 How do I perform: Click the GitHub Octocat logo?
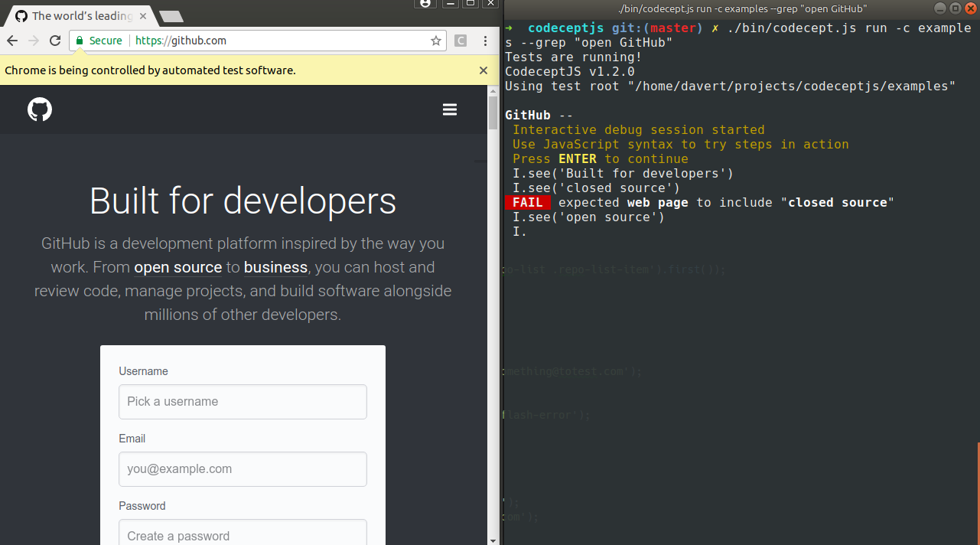tap(40, 109)
